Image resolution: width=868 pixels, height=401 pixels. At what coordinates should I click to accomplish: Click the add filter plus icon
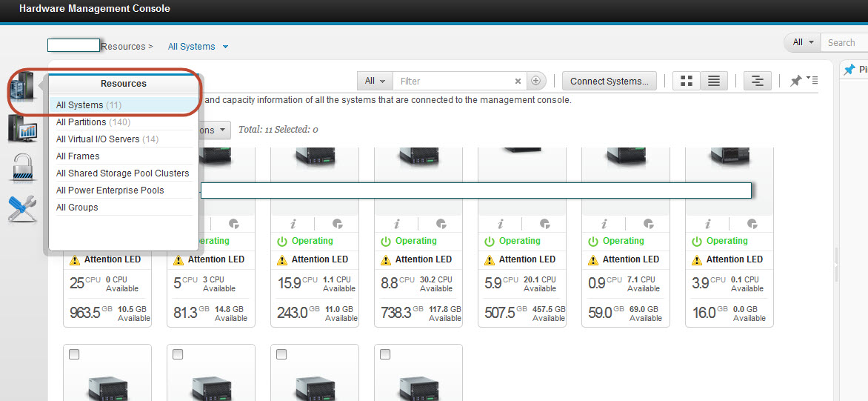click(536, 82)
